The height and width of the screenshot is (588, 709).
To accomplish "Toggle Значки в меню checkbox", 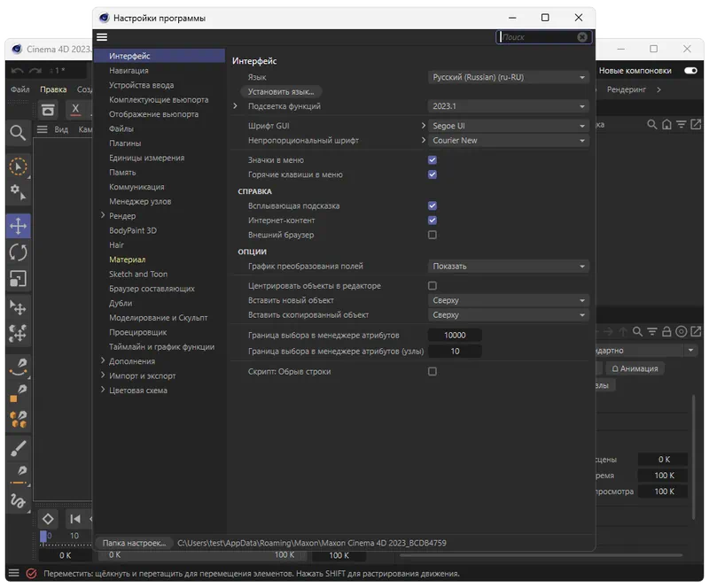I will pos(432,160).
